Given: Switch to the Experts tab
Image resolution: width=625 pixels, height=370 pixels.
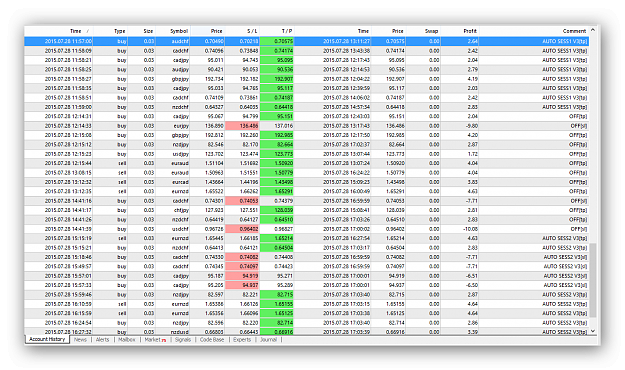Looking at the screenshot, I should click(x=242, y=340).
